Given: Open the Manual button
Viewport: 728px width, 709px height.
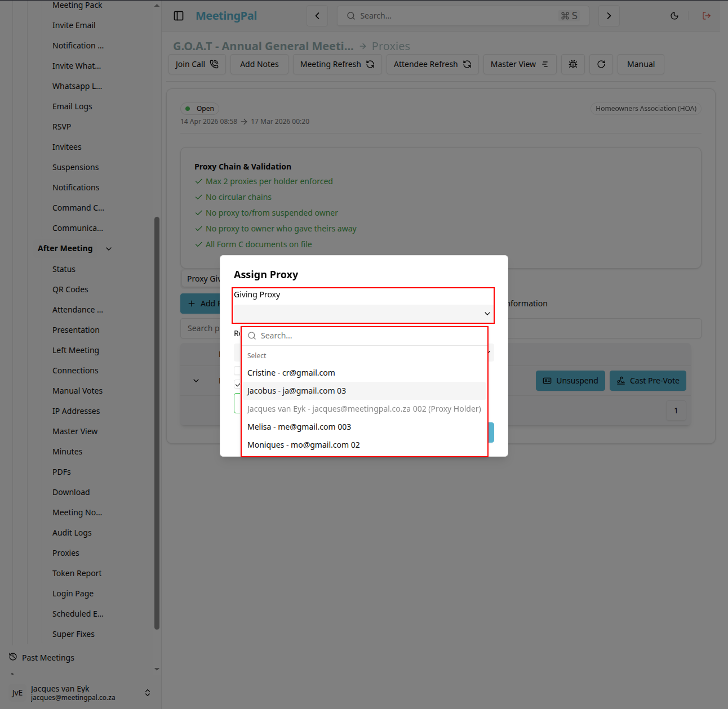Looking at the screenshot, I should click(x=641, y=64).
